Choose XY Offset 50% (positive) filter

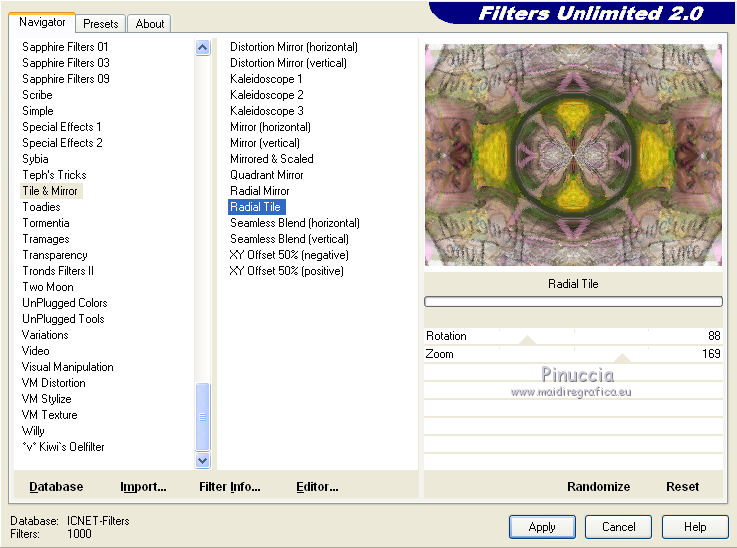click(286, 271)
